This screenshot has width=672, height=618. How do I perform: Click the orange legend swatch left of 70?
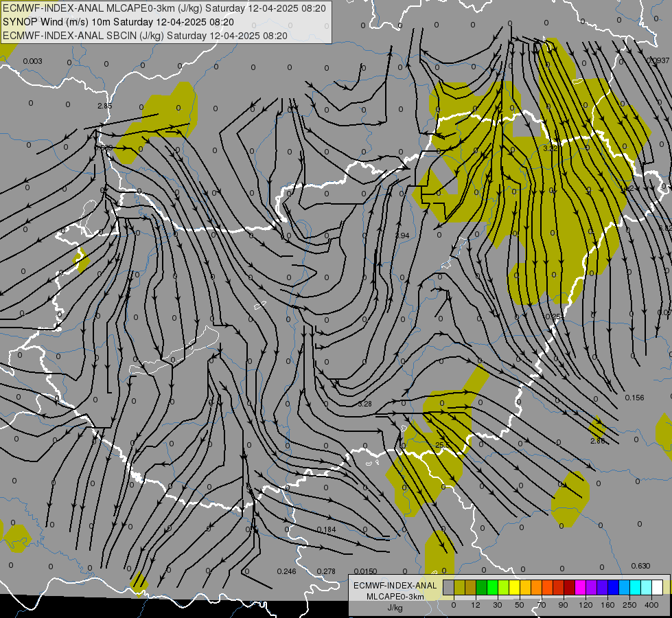[537, 587]
